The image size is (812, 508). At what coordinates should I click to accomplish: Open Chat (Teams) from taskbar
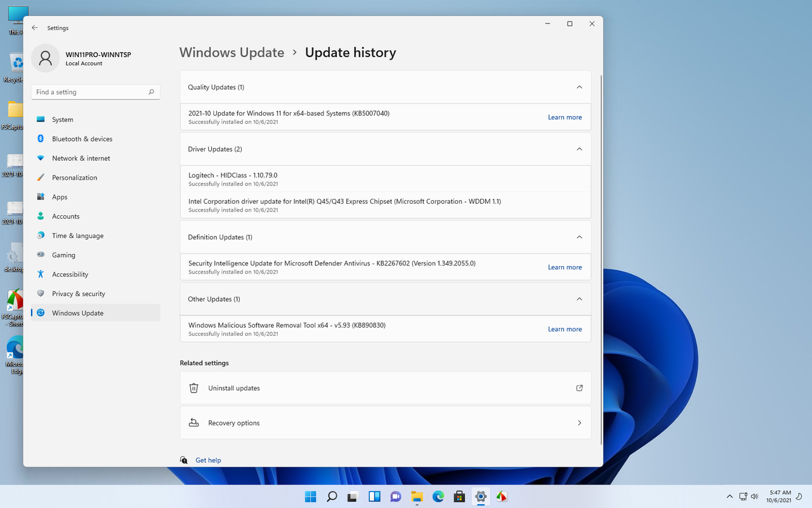point(396,497)
